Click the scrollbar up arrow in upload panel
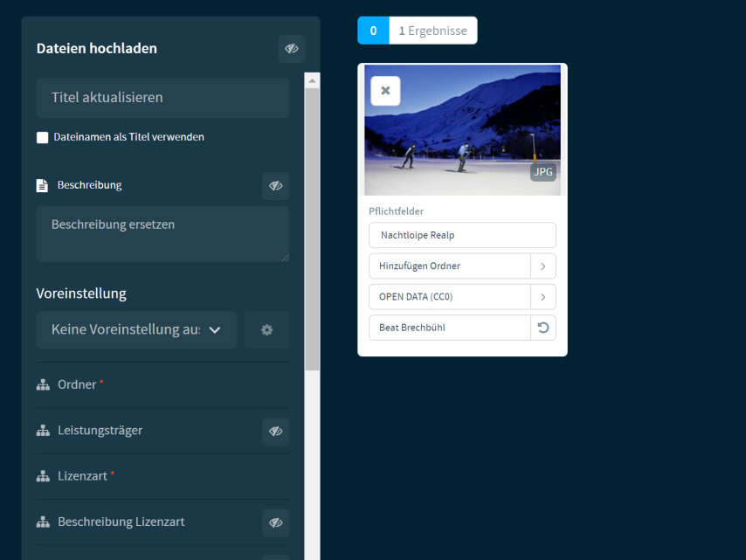 pyautogui.click(x=313, y=80)
